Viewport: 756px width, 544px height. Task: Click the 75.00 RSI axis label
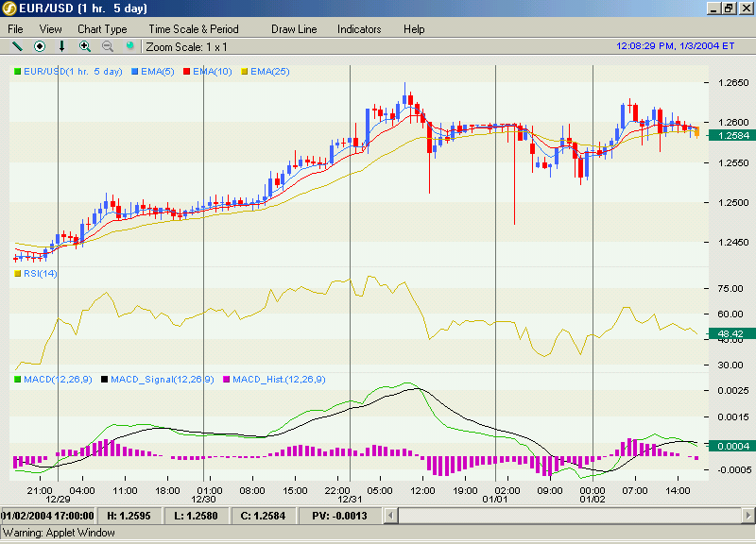[x=730, y=289]
